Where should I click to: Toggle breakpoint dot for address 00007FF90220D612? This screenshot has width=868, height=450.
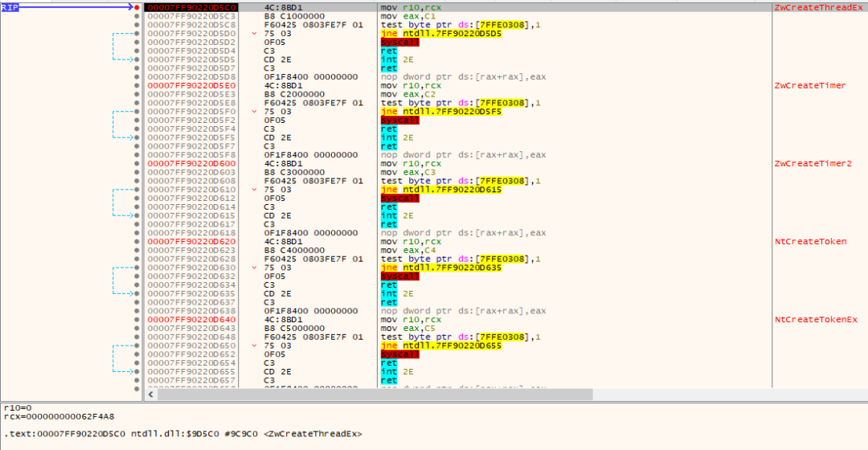[137, 198]
